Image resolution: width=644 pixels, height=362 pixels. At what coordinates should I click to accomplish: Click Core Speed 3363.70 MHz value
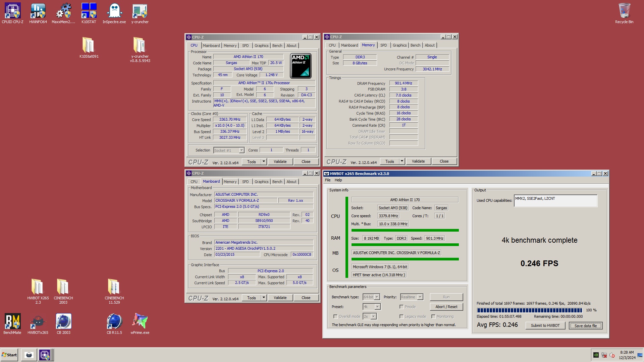[230, 120]
